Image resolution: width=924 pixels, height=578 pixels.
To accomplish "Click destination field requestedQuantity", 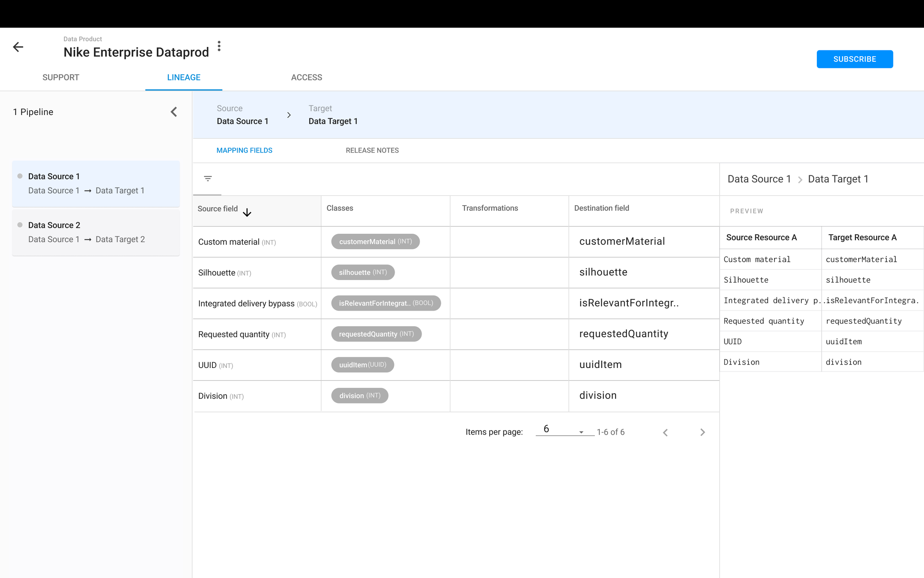I will tap(624, 334).
